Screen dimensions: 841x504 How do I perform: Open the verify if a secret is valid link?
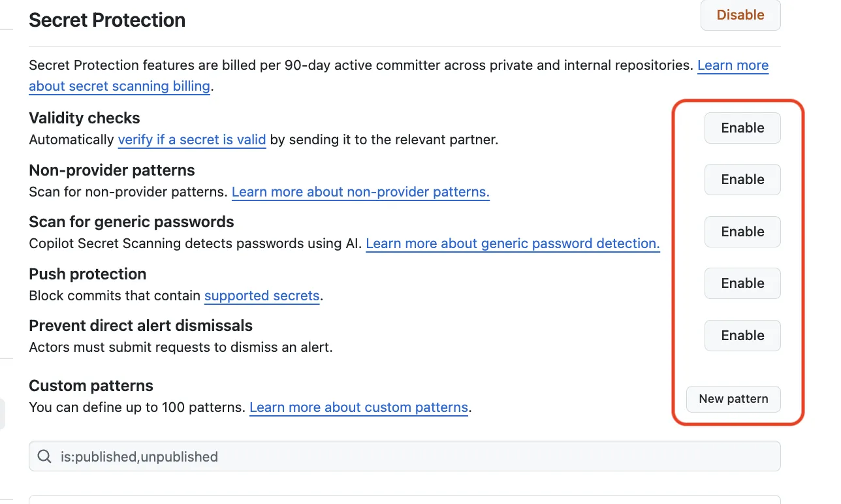192,140
